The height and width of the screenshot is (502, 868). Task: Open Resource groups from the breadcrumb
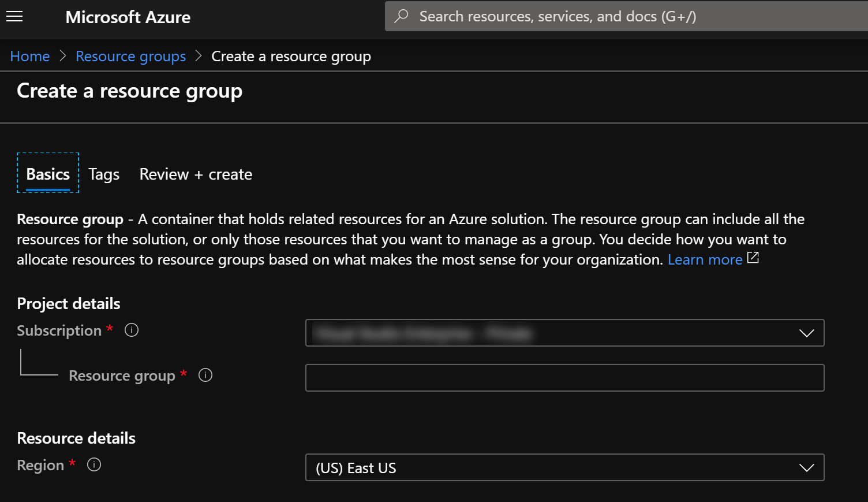[x=130, y=55]
